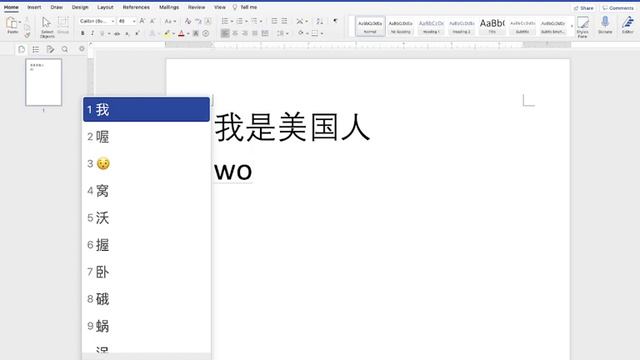Open the Insert tab
Image resolution: width=640 pixels, height=360 pixels.
tap(34, 7)
